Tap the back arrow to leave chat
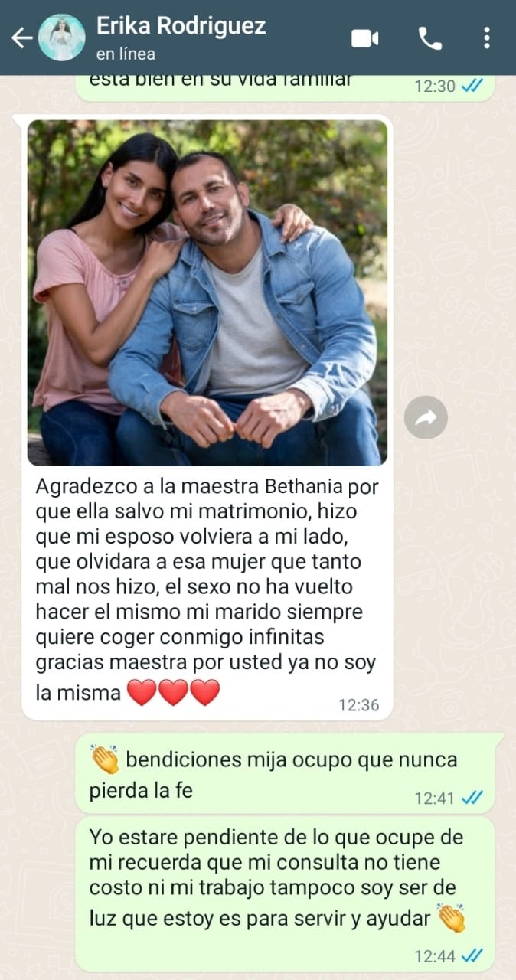Image resolution: width=516 pixels, height=980 pixels. click(21, 38)
